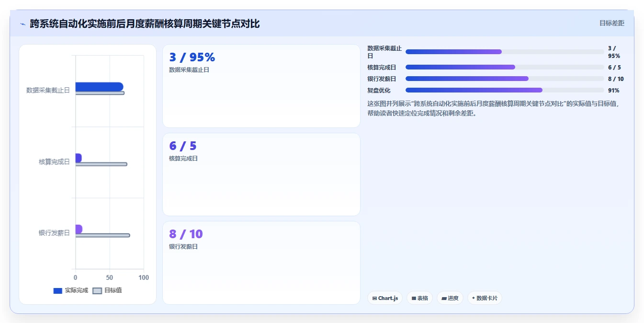
Task: Click the axis tick value 0
Action: (x=75, y=277)
